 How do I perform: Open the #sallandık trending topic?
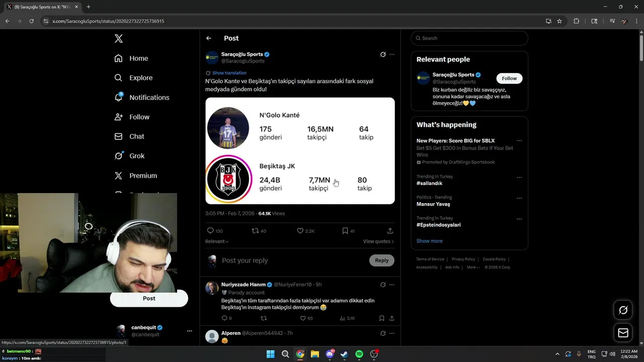[429, 184]
